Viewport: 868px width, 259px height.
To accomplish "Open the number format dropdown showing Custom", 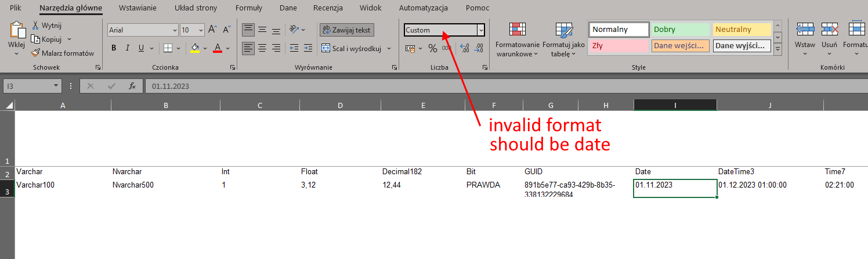I will 480,30.
